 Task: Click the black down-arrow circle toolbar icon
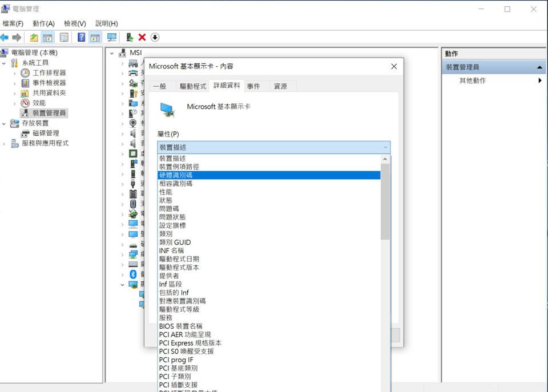pyautogui.click(x=155, y=38)
